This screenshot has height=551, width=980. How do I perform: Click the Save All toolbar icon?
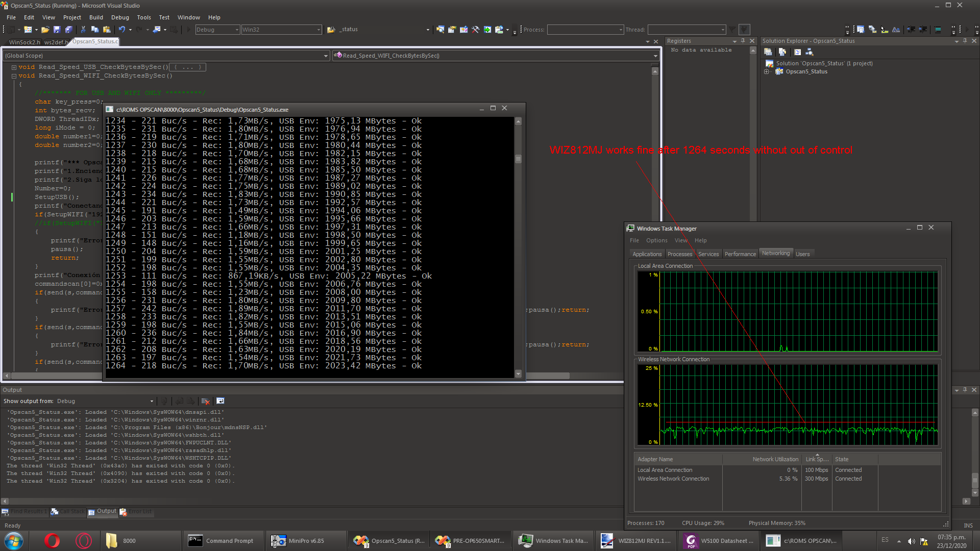(69, 30)
